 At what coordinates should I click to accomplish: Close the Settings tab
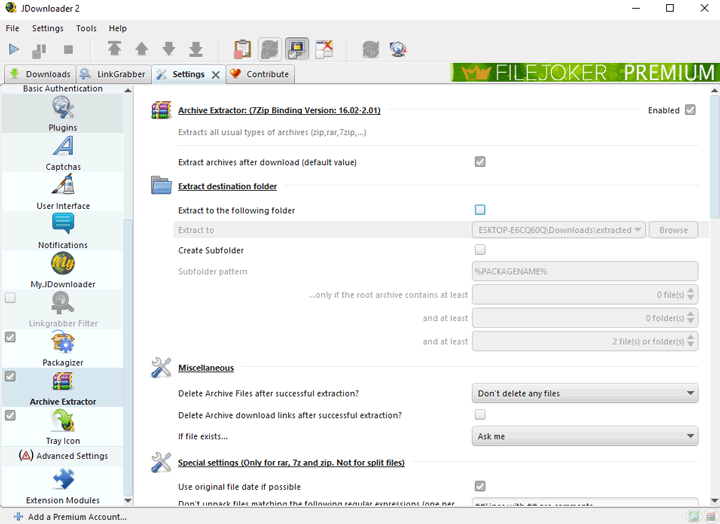tap(215, 75)
